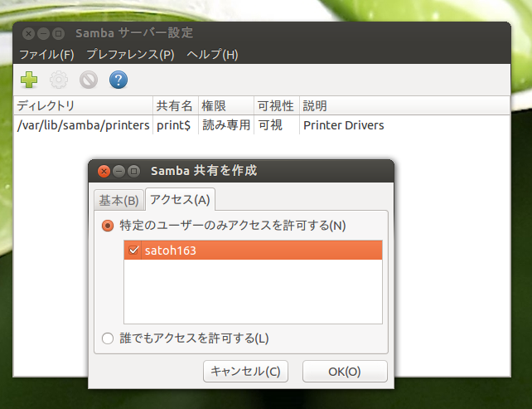The image size is (532, 409).
Task: Select 誰でもアクセスを許可する radio button
Action: coord(108,338)
